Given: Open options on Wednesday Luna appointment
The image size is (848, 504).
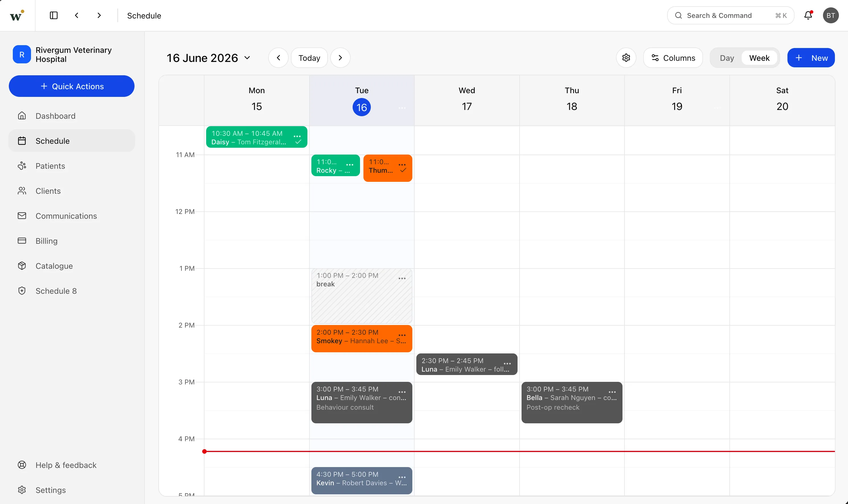Looking at the screenshot, I should pos(507,363).
